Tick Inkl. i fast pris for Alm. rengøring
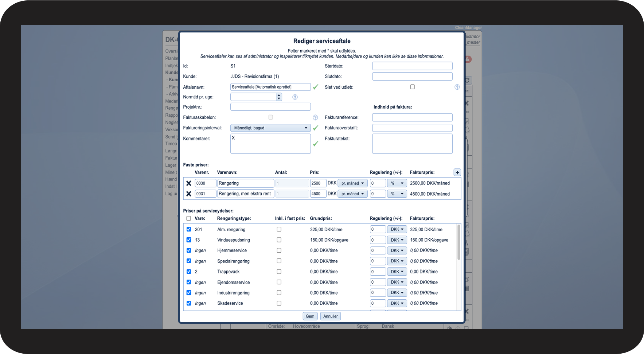644x354 pixels. point(279,229)
